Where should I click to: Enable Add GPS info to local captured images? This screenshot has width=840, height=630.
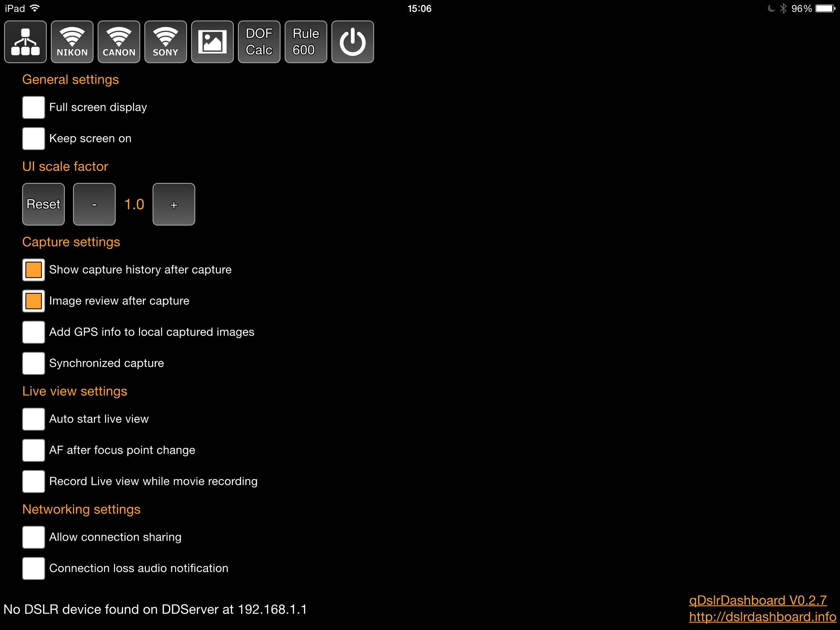click(34, 331)
